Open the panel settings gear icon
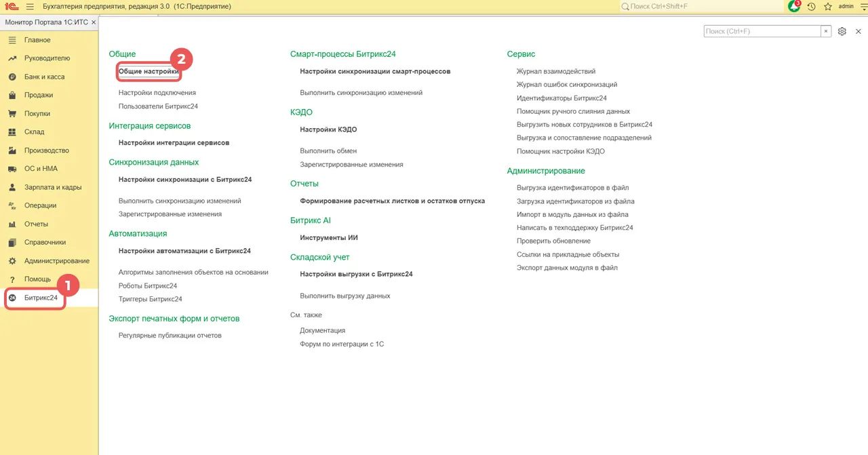Image resolution: width=868 pixels, height=455 pixels. click(x=842, y=31)
